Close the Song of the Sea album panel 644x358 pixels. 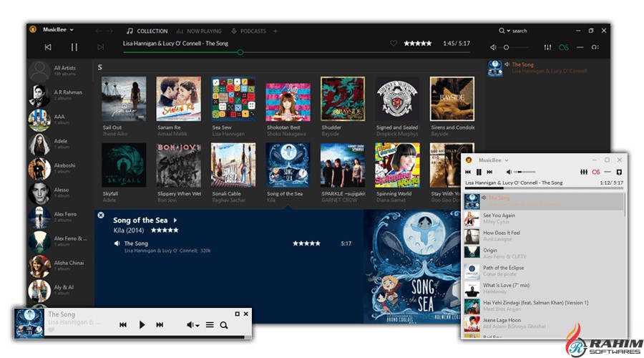[101, 215]
